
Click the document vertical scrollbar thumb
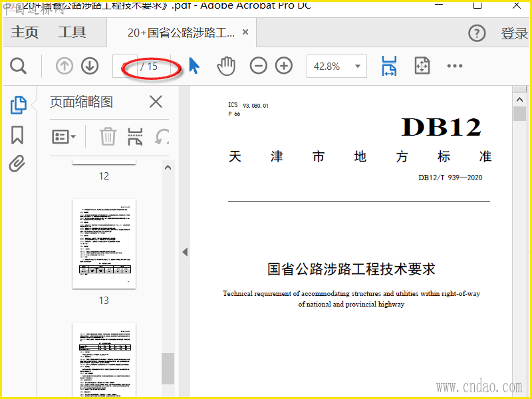519,114
